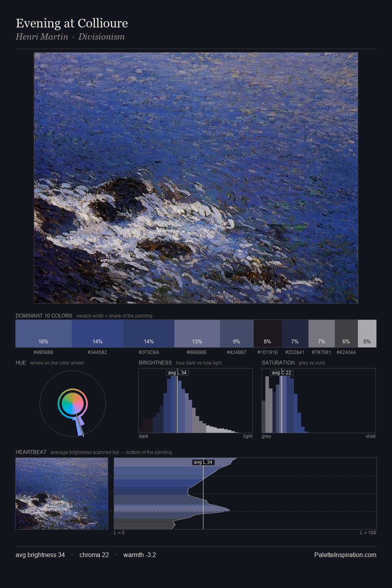The image size is (392, 588).
Task: Select the hex label #1D191E
Action: coord(268,352)
